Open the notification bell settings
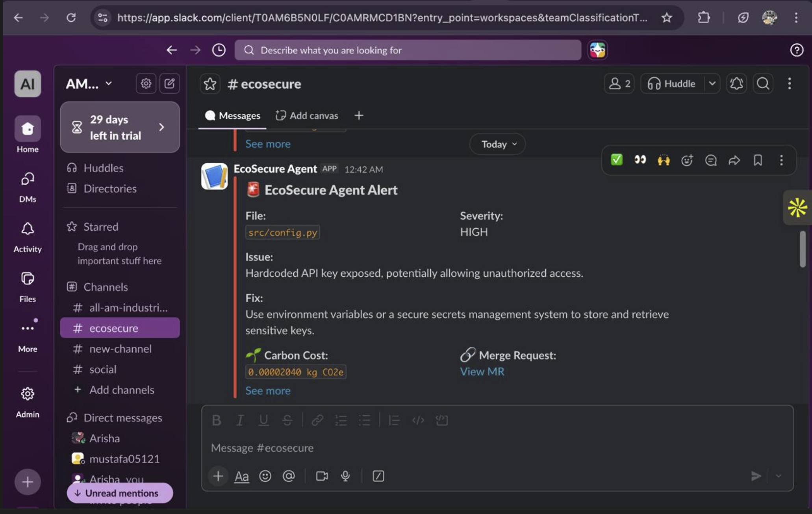812x514 pixels. 736,83
